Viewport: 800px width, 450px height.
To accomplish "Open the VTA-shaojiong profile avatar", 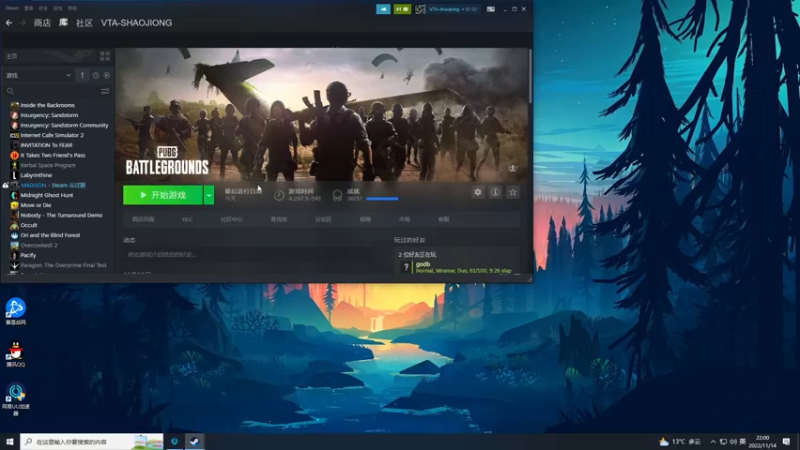I will (420, 9).
